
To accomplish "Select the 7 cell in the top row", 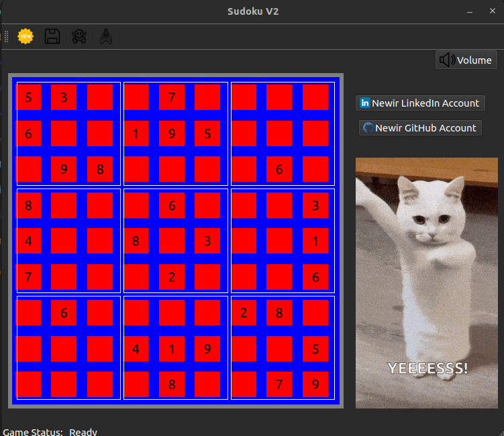I will pyautogui.click(x=172, y=97).
